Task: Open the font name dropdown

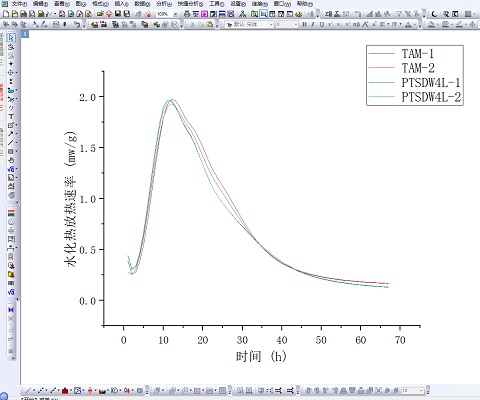Action: pyautogui.click(x=249, y=24)
